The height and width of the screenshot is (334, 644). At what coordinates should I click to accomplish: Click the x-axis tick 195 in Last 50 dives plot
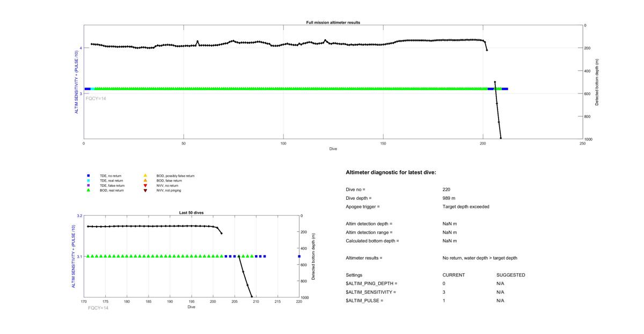(192, 302)
